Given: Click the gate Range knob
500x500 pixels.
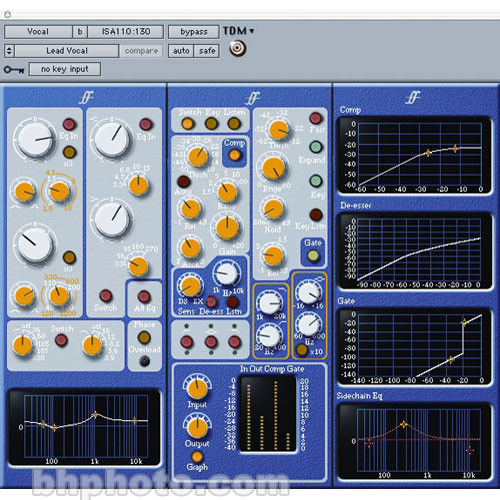Looking at the screenshot, I should coord(273,168).
